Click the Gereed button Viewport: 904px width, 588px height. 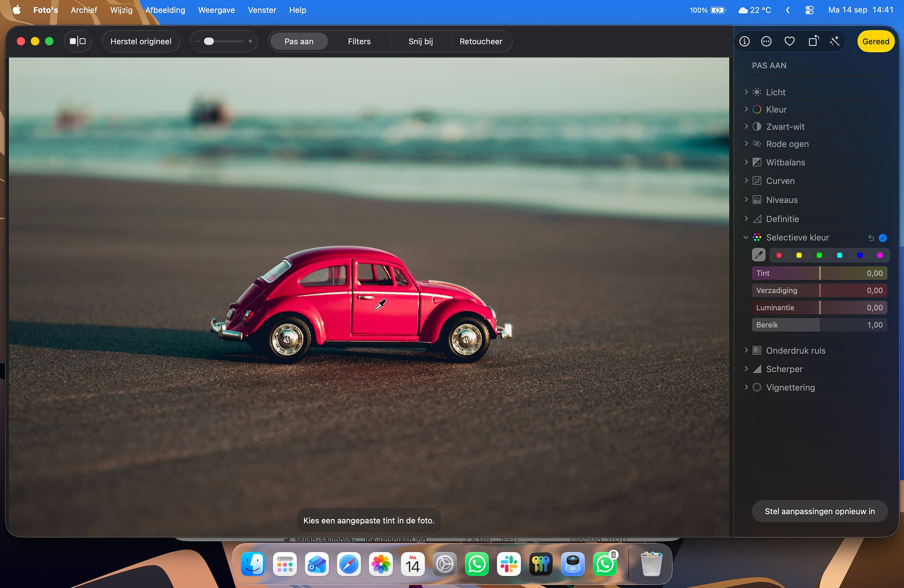[875, 41]
